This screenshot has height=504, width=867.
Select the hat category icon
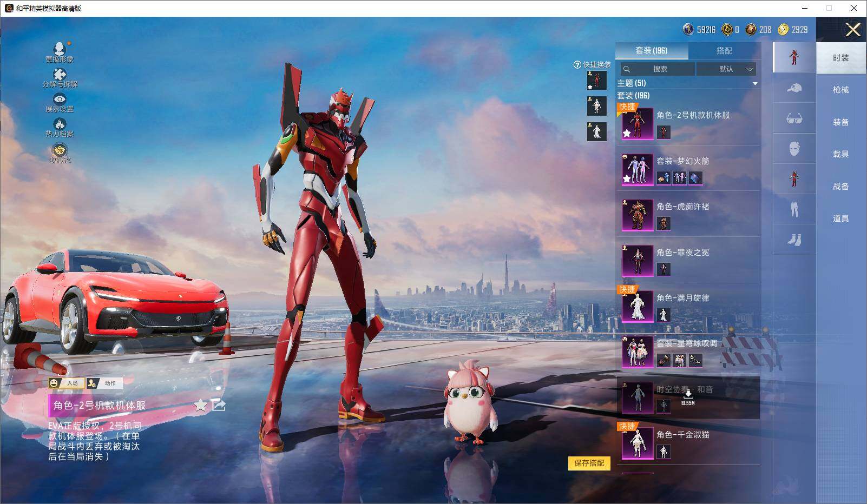(794, 88)
